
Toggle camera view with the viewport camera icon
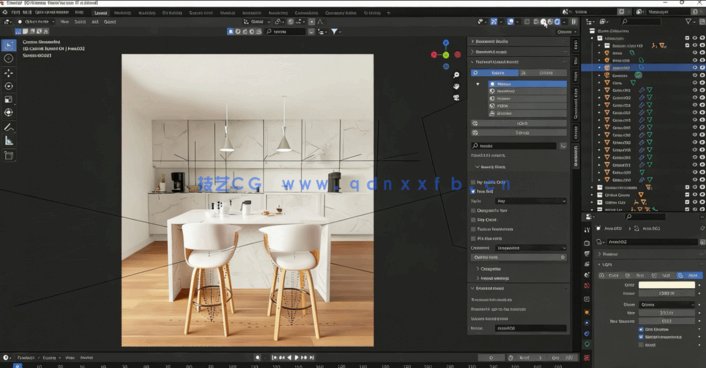[x=457, y=98]
